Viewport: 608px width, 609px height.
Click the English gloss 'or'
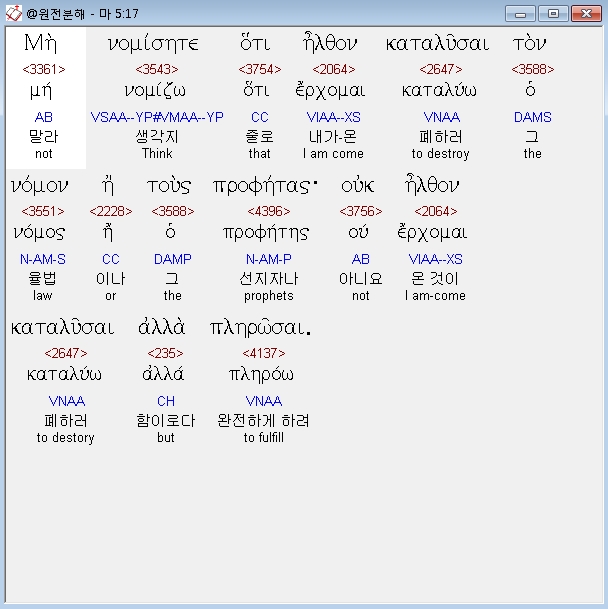[x=111, y=296]
